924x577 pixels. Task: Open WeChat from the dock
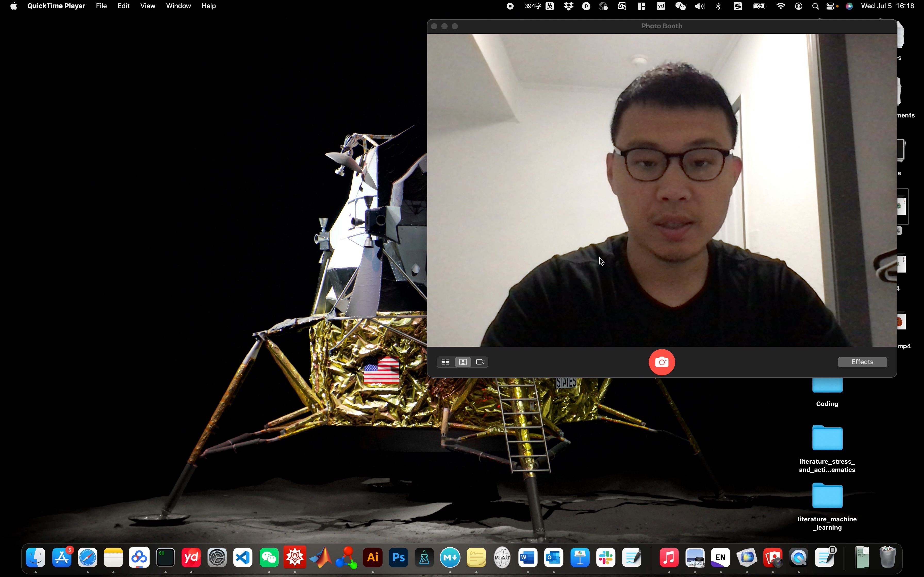(x=269, y=558)
